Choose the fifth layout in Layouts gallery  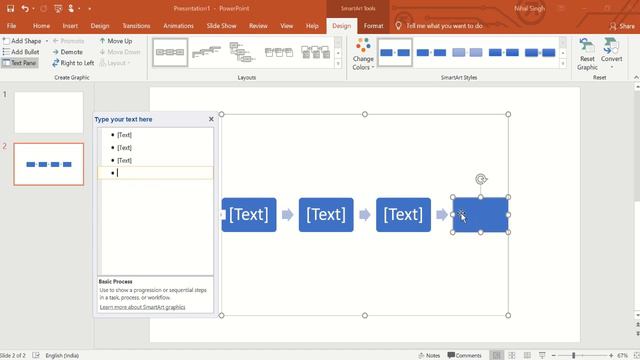(315, 52)
